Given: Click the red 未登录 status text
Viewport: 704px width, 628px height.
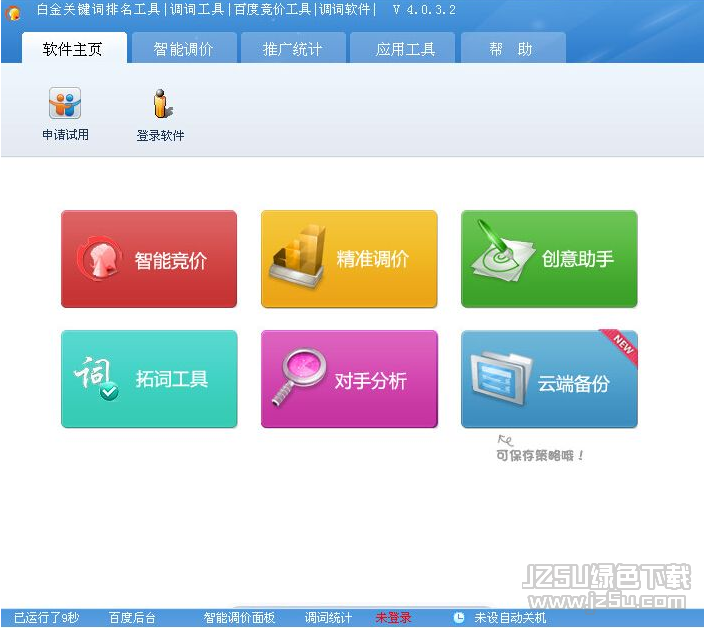Looking at the screenshot, I should pos(393,618).
